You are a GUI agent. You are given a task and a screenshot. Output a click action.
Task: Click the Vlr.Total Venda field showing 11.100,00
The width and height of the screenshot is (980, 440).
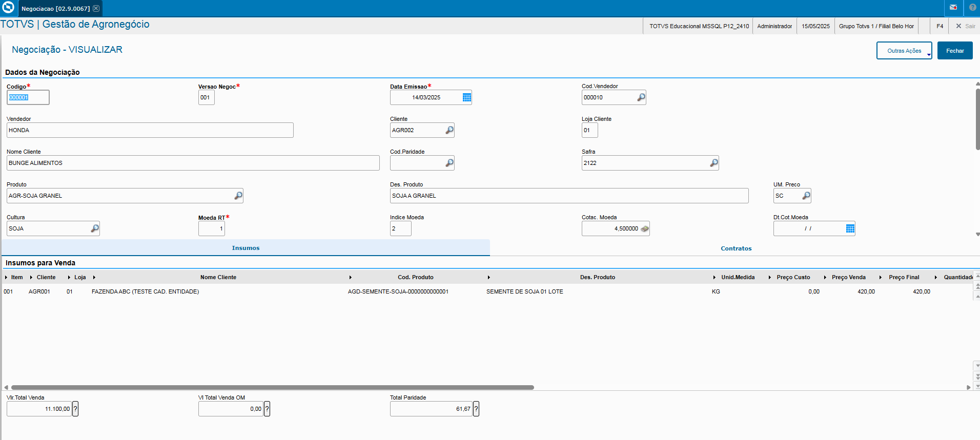tap(39, 409)
